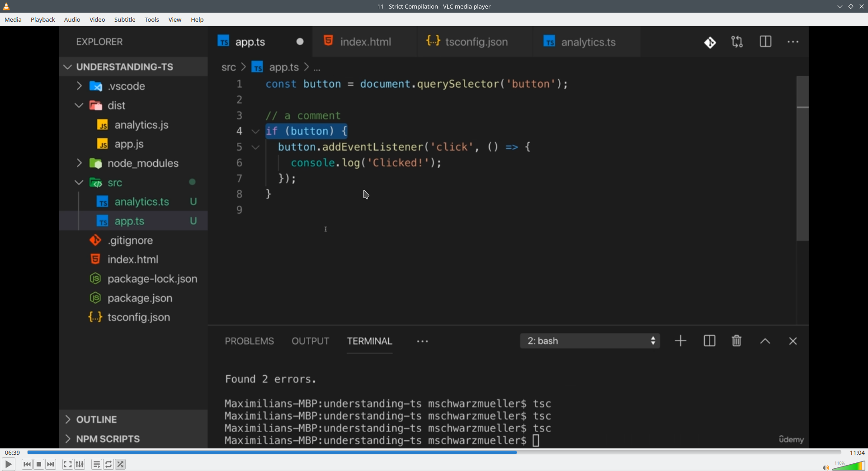Open the Video menu
The width and height of the screenshot is (868, 471).
(97, 19)
